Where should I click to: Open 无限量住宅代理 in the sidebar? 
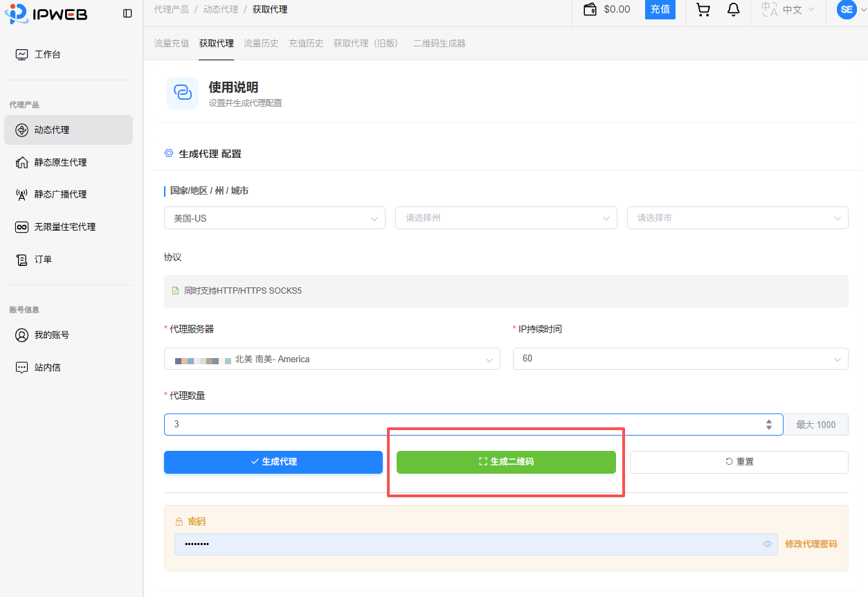69,226
